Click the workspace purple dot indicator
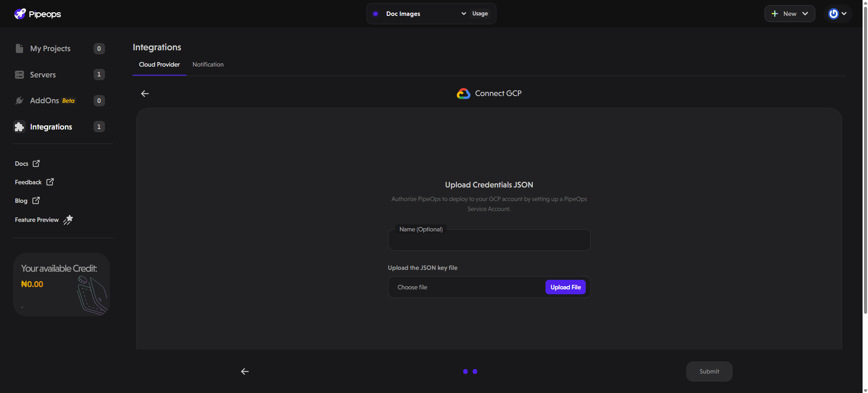The image size is (868, 393). (375, 14)
